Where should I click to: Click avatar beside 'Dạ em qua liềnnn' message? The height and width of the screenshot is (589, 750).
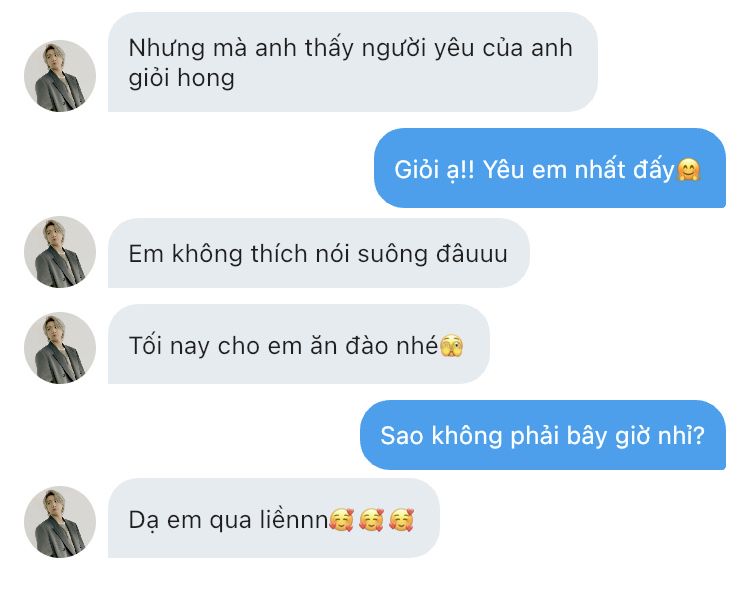pyautogui.click(x=60, y=522)
